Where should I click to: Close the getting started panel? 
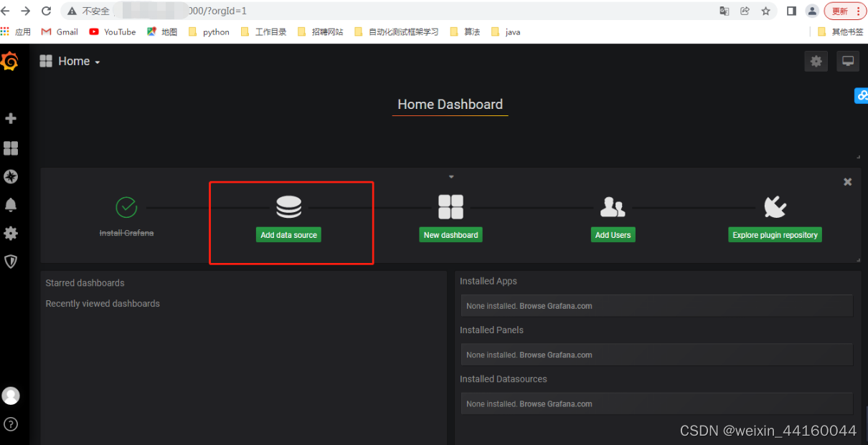click(847, 182)
